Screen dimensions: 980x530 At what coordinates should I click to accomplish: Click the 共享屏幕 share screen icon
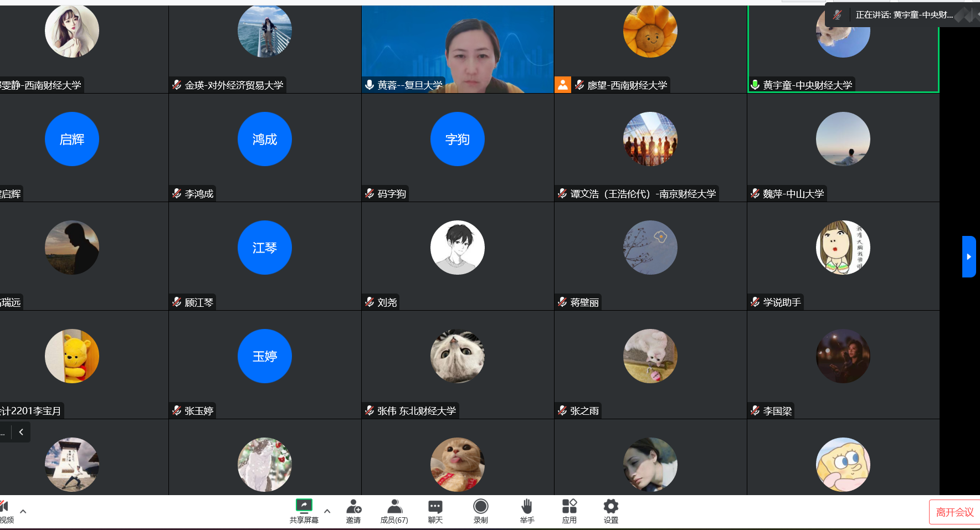point(304,506)
